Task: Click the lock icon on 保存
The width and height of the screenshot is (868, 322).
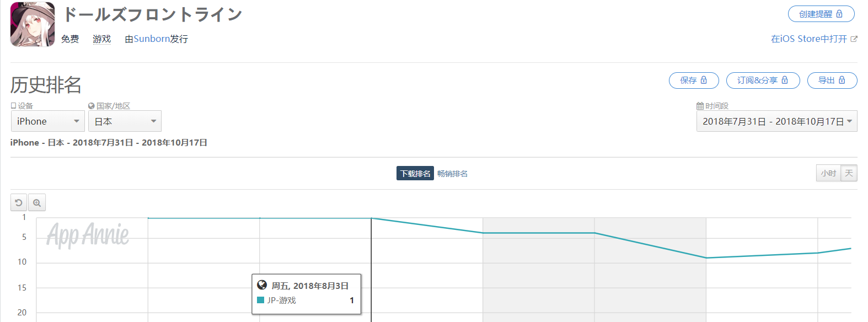Action: [x=704, y=80]
